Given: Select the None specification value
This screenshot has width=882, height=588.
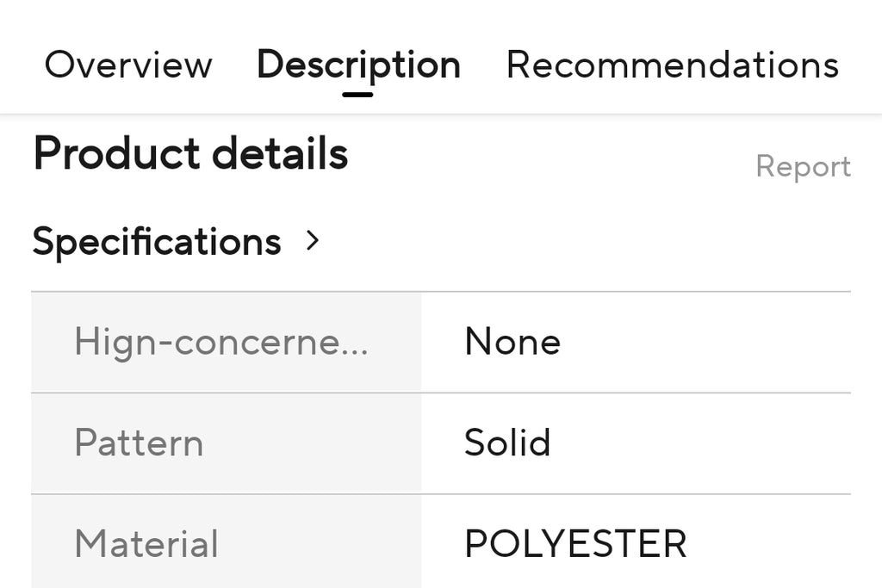Looking at the screenshot, I should coord(512,341).
